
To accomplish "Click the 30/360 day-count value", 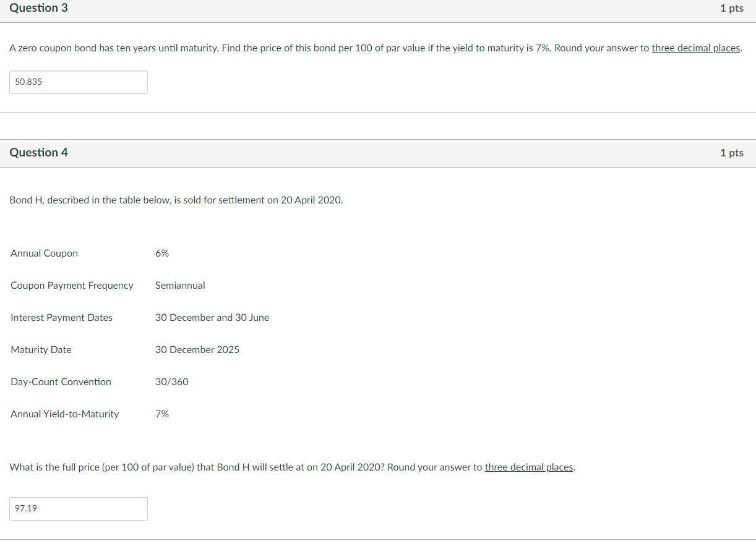I will coord(172,382).
